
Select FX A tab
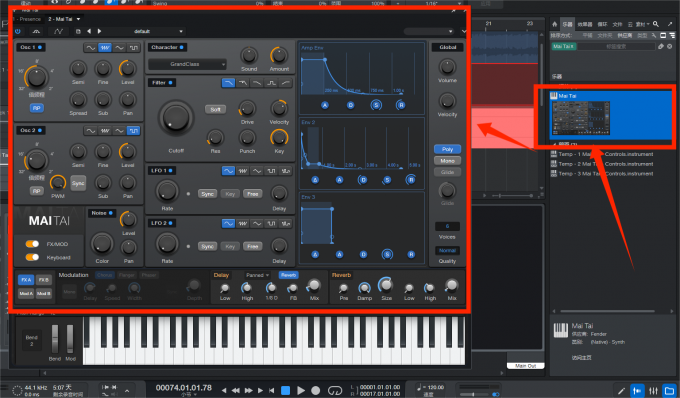[x=26, y=280]
